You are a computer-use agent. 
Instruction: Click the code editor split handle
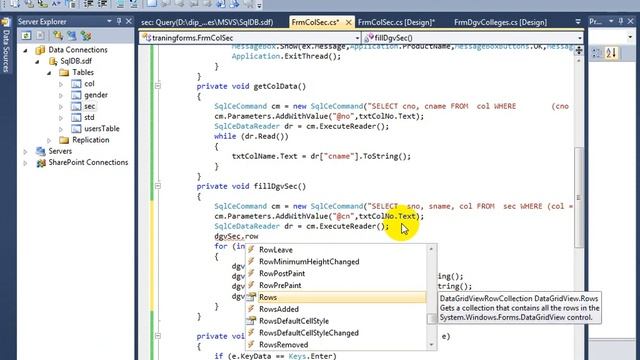[578, 51]
